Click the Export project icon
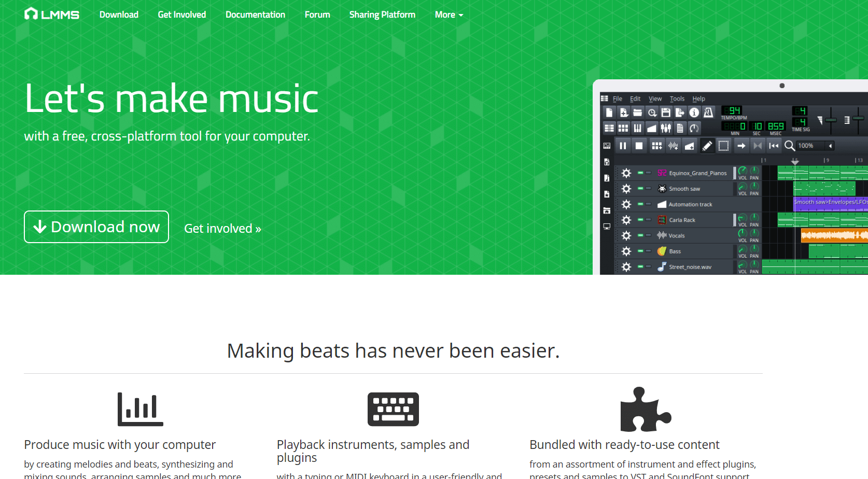The image size is (868, 479). point(680,112)
